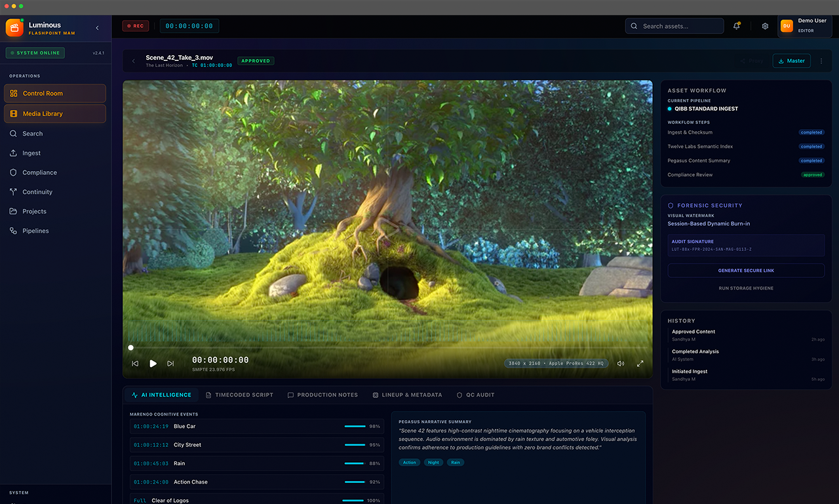Open the Approved Content history entry
This screenshot has height=504, width=839.
[x=746, y=335]
